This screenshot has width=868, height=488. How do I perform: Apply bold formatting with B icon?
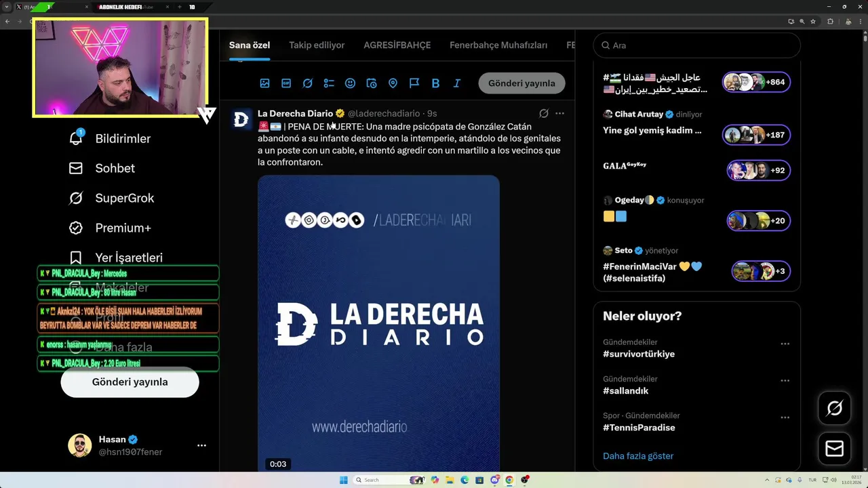pos(435,83)
